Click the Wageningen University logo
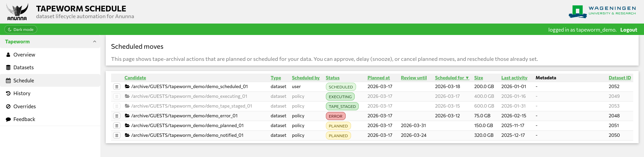This screenshot has height=157, width=644. 602,11
